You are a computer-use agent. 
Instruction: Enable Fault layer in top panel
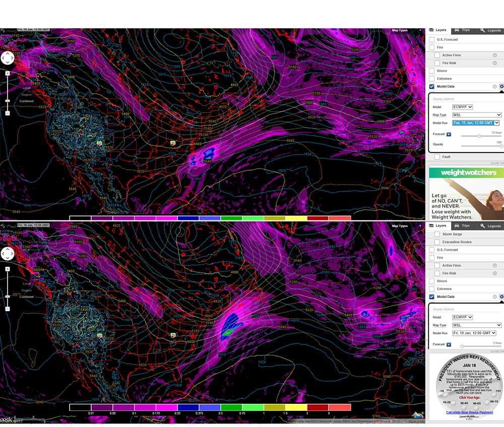437,157
